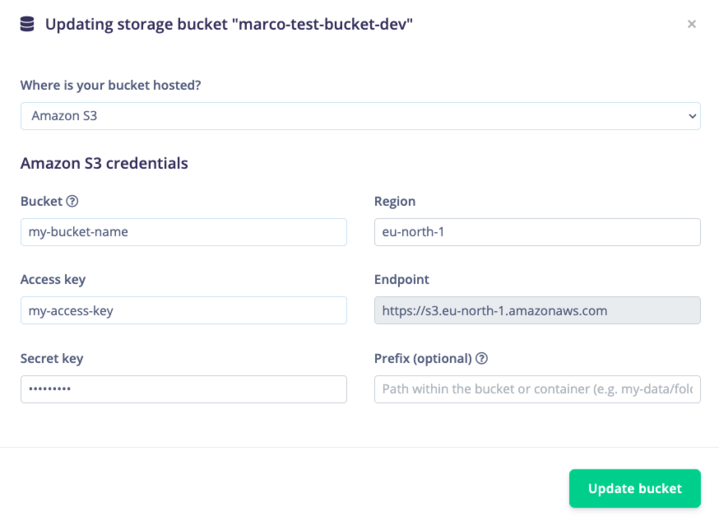Open the bucket host dropdown showing Amazon S3
This screenshot has height=521, width=719.
(360, 116)
